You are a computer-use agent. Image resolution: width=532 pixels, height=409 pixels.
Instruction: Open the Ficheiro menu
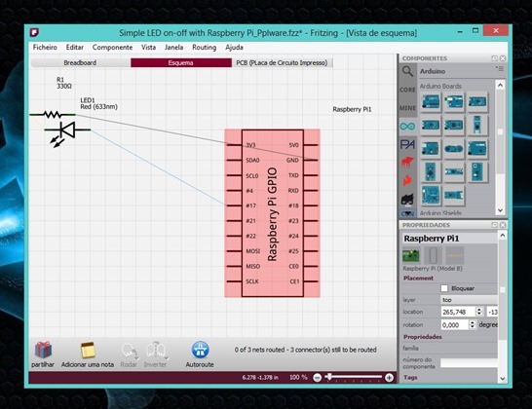(x=45, y=47)
